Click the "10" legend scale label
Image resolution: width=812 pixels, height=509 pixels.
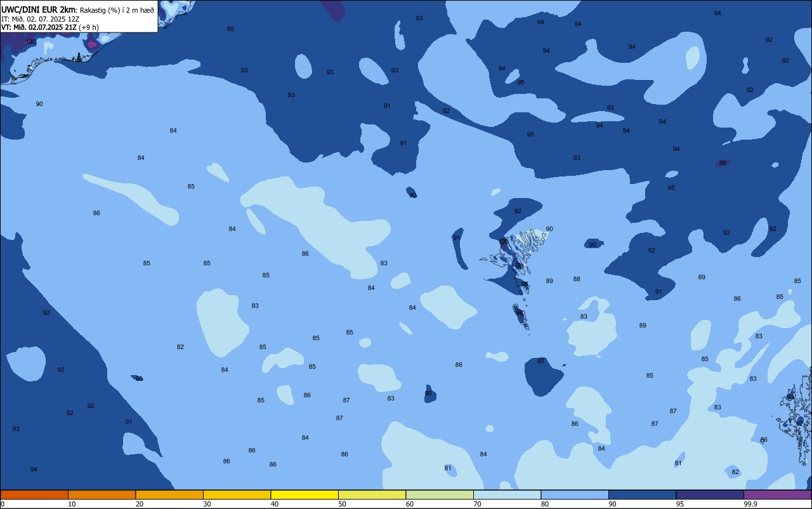pyautogui.click(x=72, y=504)
